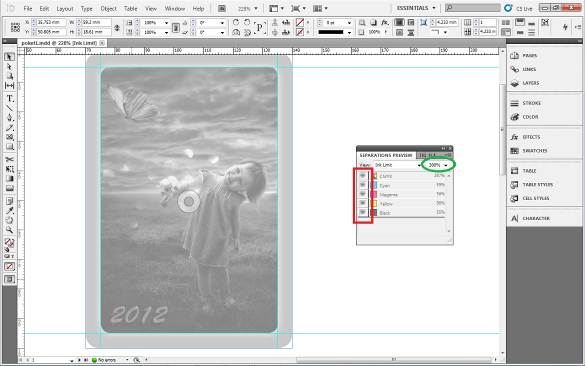585x366 pixels.
Task: Open the Layout menu
Action: (65, 8)
